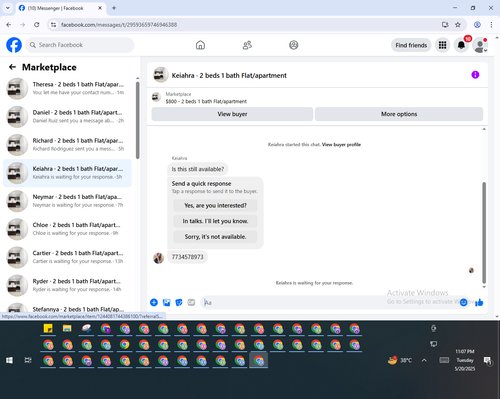500x399 pixels.
Task: Open the Windows Start menu
Action: click(x=9, y=360)
